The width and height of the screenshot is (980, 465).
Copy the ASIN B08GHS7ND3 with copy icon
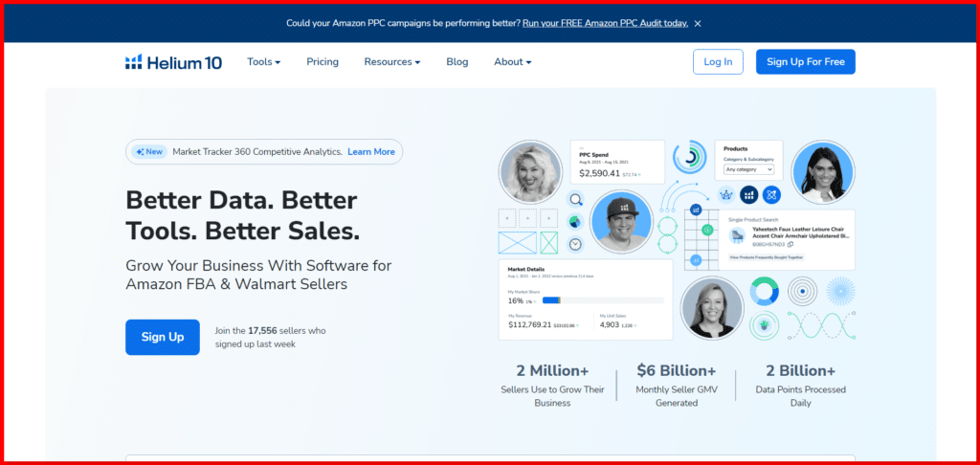pyautogui.click(x=791, y=244)
